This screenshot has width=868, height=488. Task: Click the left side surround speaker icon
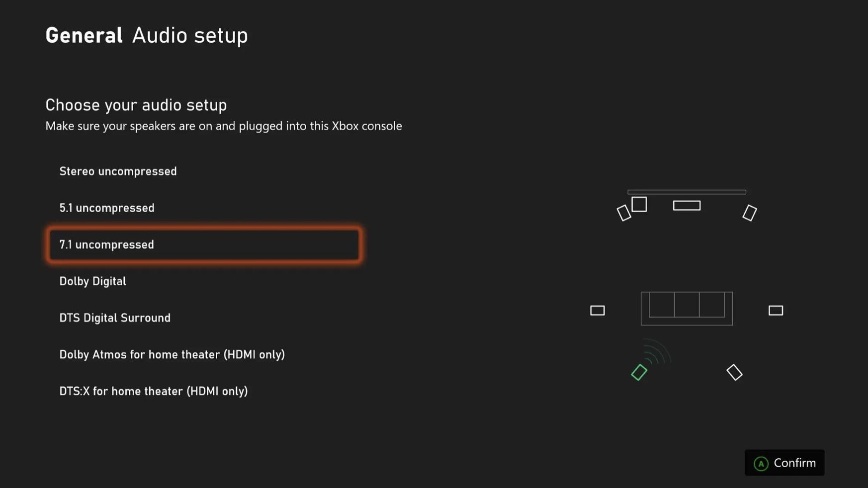tap(597, 311)
